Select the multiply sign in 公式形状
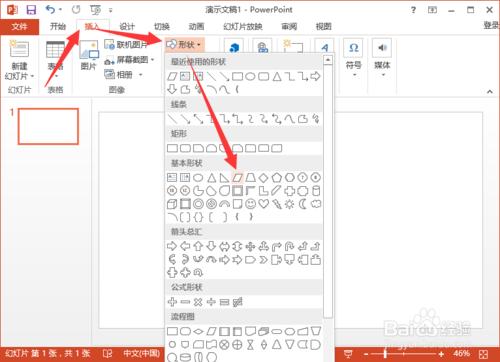This screenshot has height=362, width=500. (x=198, y=302)
